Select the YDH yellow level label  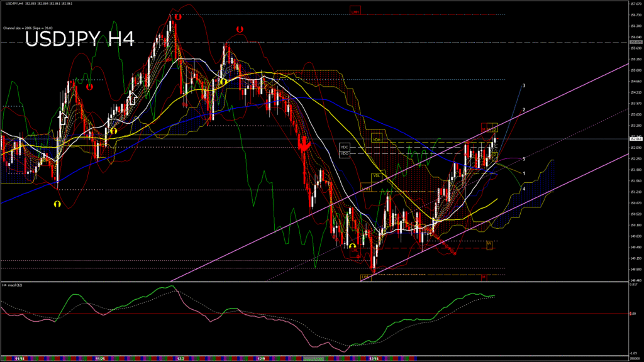pyautogui.click(x=377, y=138)
